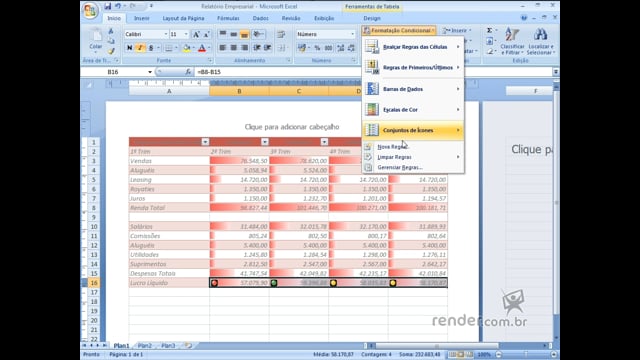
Task: Open text orientation options
Action: click(258, 34)
